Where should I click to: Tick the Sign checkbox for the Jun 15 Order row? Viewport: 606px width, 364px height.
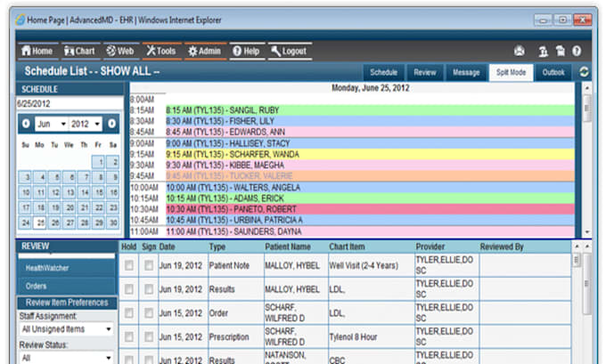pyautogui.click(x=149, y=313)
